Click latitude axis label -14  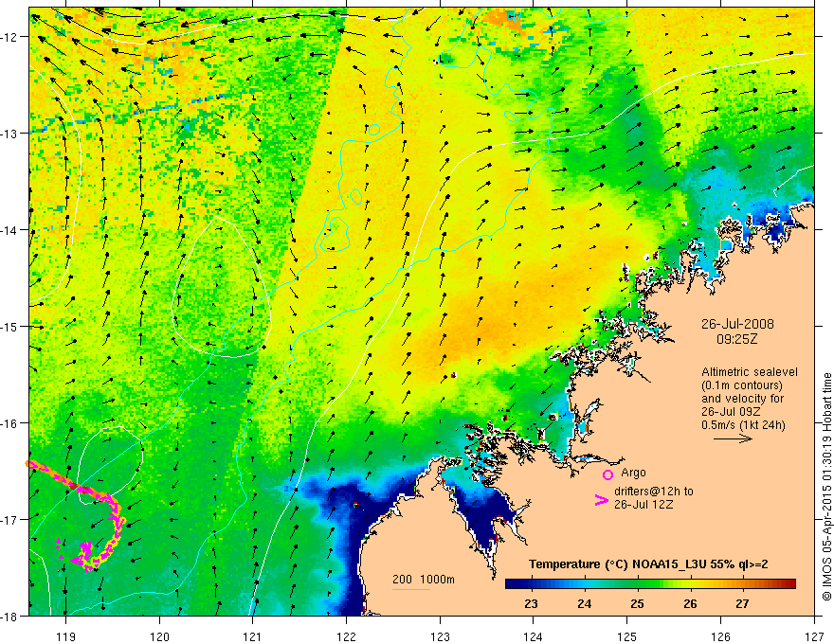(10, 230)
